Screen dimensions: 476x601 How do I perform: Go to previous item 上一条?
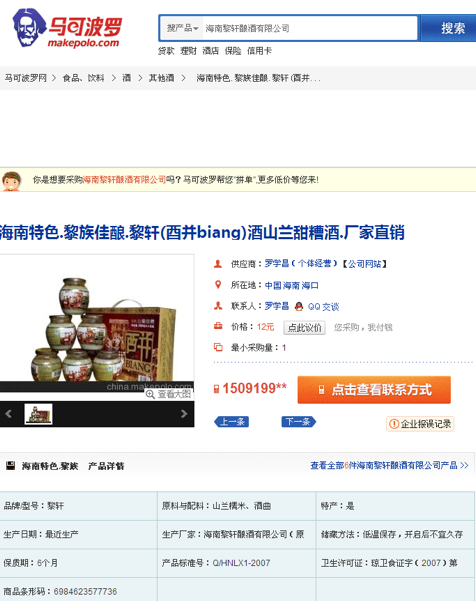tap(231, 422)
